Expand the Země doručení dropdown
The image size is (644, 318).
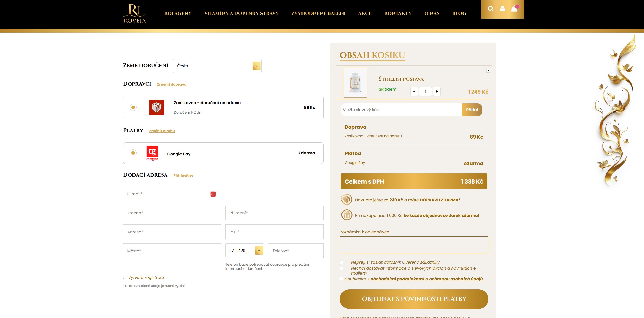217,66
